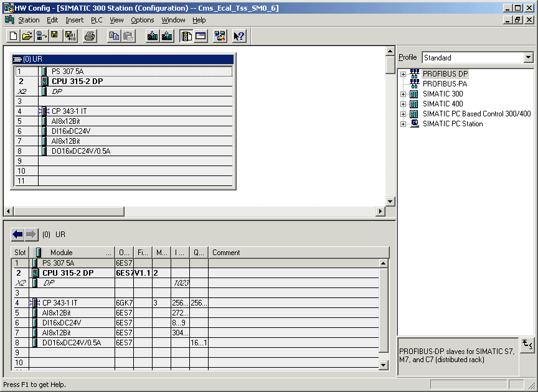Viewport: 538px width, 392px height.
Task: Click the blue back arrow above the table
Action: 17,235
